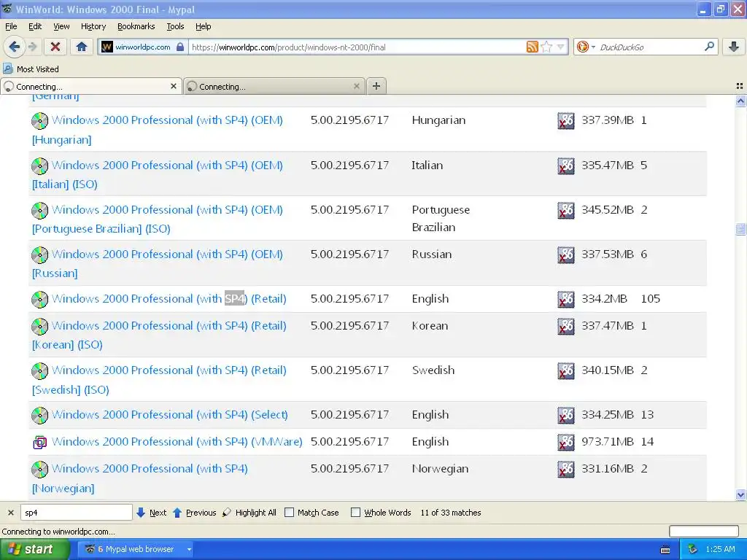Open the address bar history dropdown
This screenshot has width=747, height=560.
coord(561,47)
